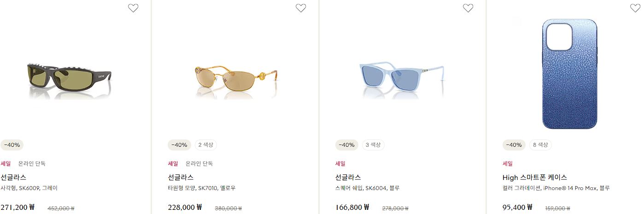Favorite the yellow SK7010 oval sunglasses
The height and width of the screenshot is (214, 644).
(x=301, y=8)
